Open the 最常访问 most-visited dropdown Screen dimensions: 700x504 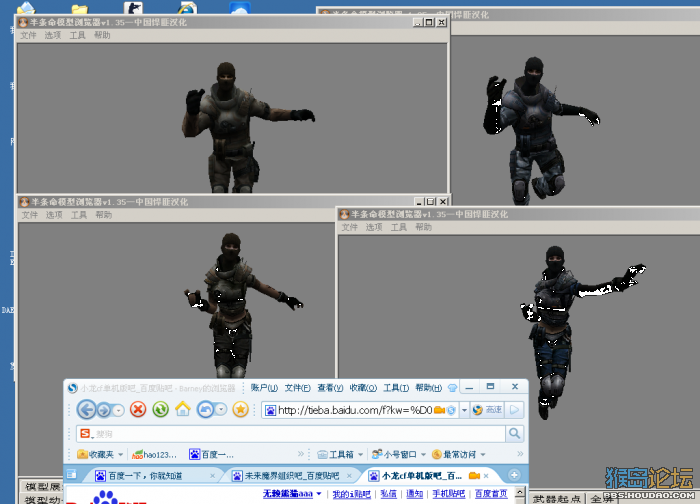click(459, 454)
